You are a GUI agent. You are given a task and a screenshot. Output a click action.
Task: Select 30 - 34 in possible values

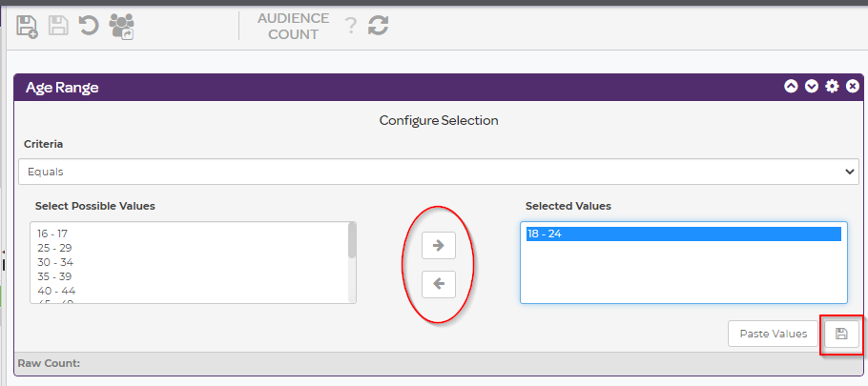click(x=55, y=262)
